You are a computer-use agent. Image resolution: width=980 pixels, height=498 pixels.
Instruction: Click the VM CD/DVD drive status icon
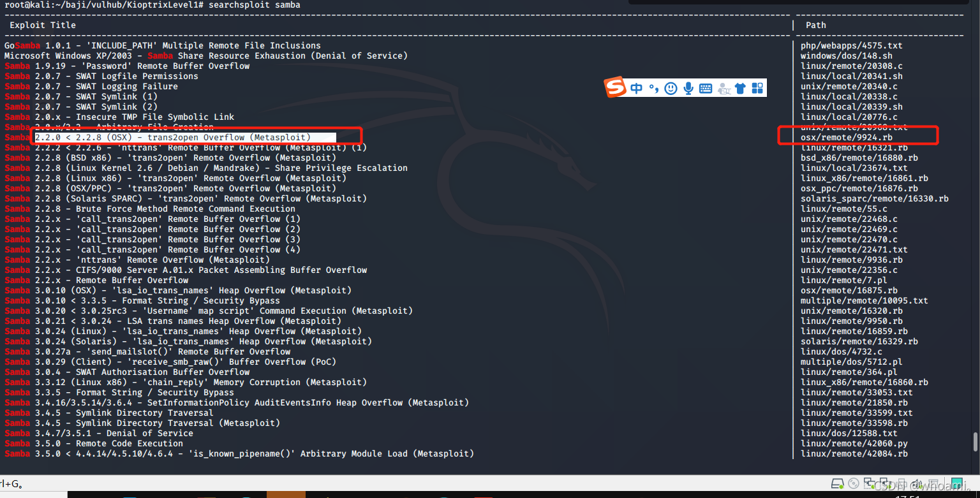point(854,485)
